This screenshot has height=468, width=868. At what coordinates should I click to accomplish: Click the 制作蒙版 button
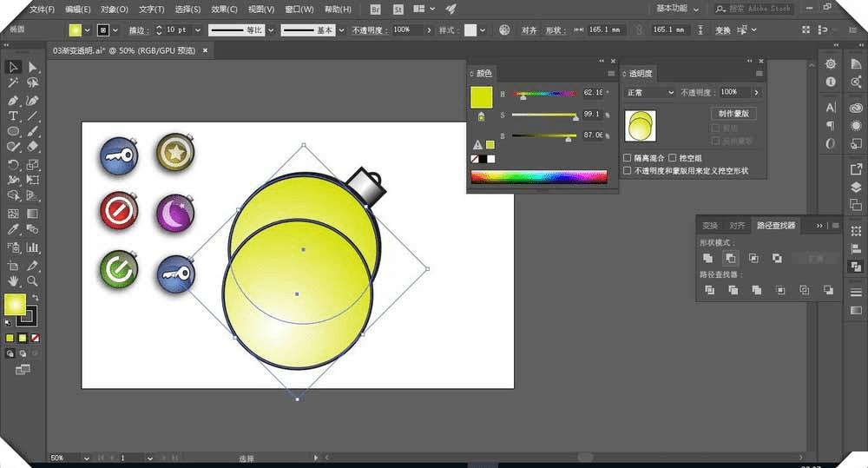733,114
